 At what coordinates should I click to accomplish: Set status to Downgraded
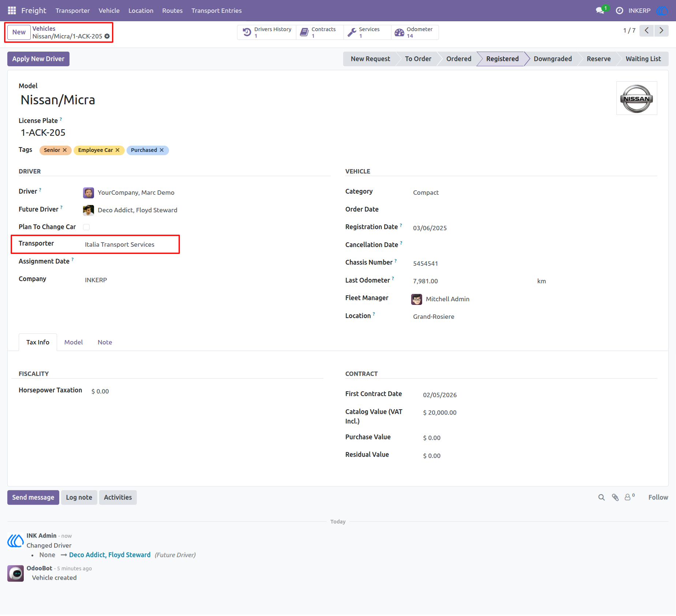(x=552, y=59)
